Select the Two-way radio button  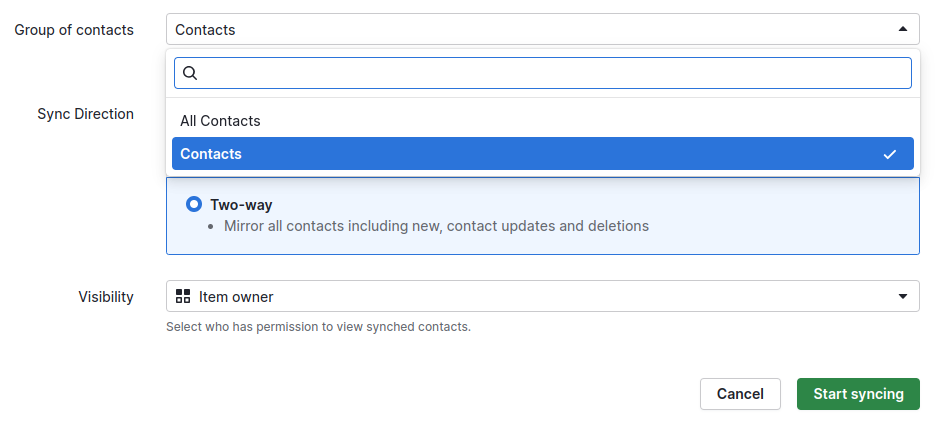194,205
